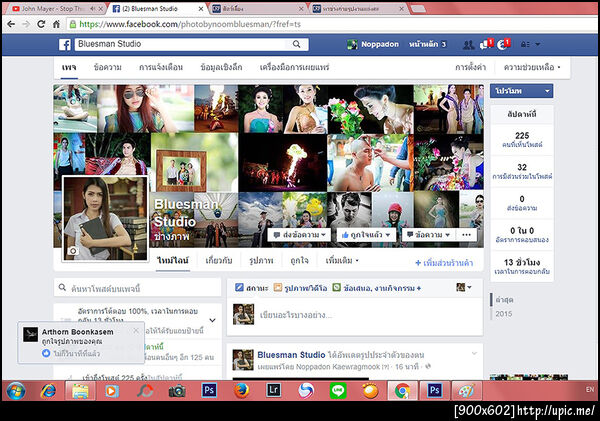Launch Internet Explorer from taskbar
The width and height of the screenshot is (600, 421).
48,391
